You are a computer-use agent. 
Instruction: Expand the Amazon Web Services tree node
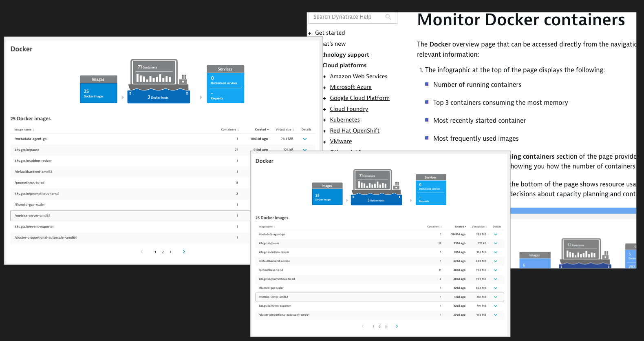pyautogui.click(x=324, y=77)
